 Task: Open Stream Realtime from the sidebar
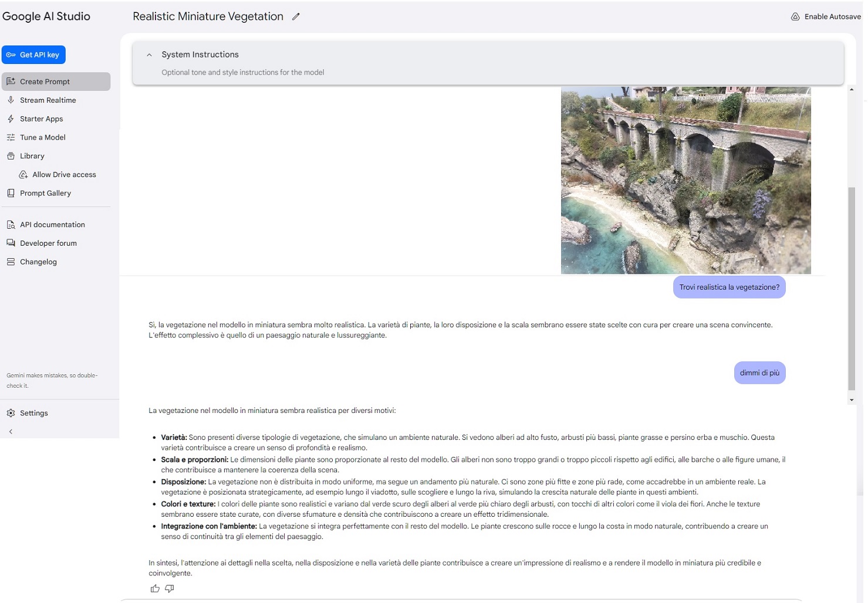[48, 100]
